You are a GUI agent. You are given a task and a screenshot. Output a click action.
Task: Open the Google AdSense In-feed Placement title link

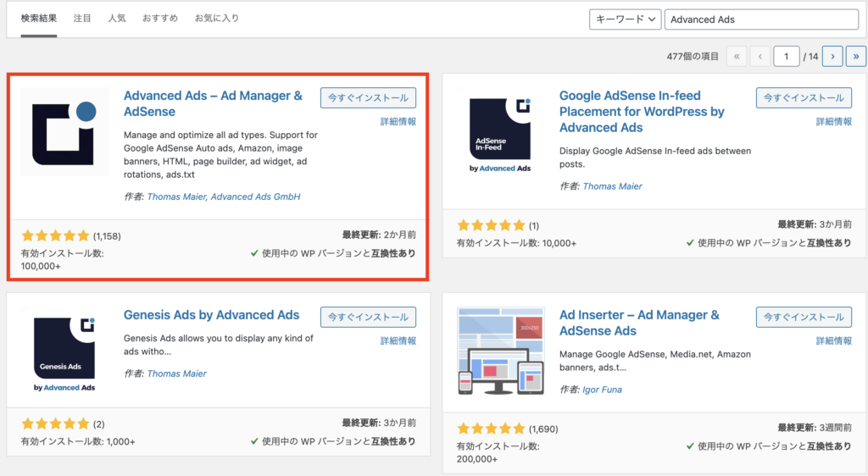click(642, 112)
